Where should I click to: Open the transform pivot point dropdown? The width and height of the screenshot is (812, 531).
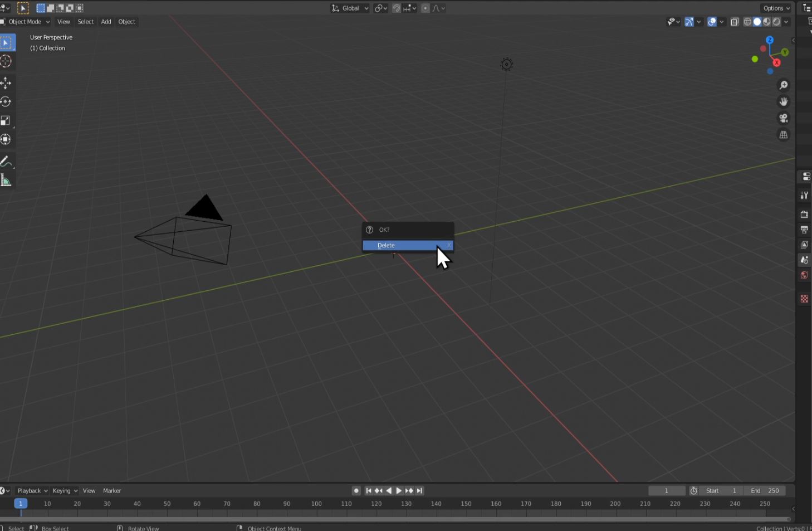381,8
